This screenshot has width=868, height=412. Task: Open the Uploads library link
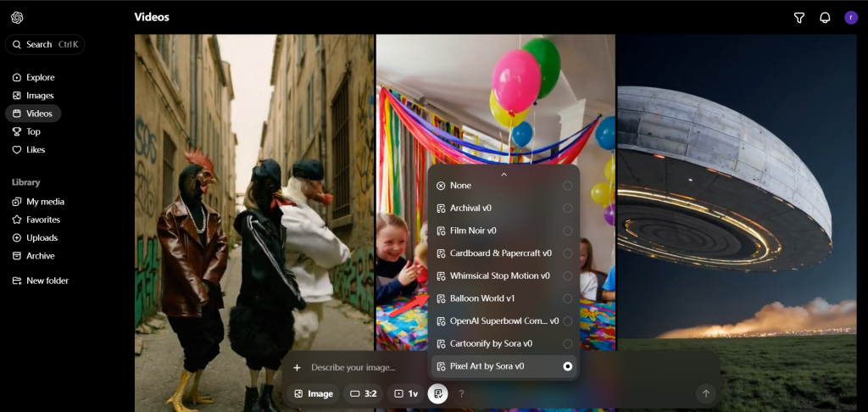(x=35, y=237)
